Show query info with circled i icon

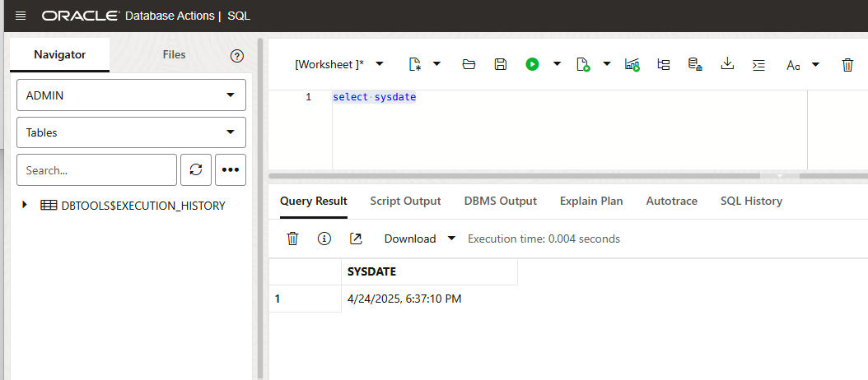click(324, 239)
